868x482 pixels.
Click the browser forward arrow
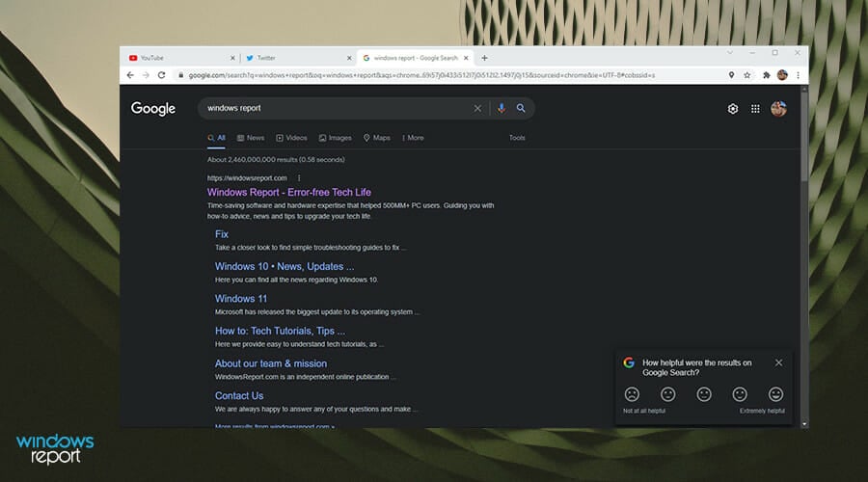146,75
